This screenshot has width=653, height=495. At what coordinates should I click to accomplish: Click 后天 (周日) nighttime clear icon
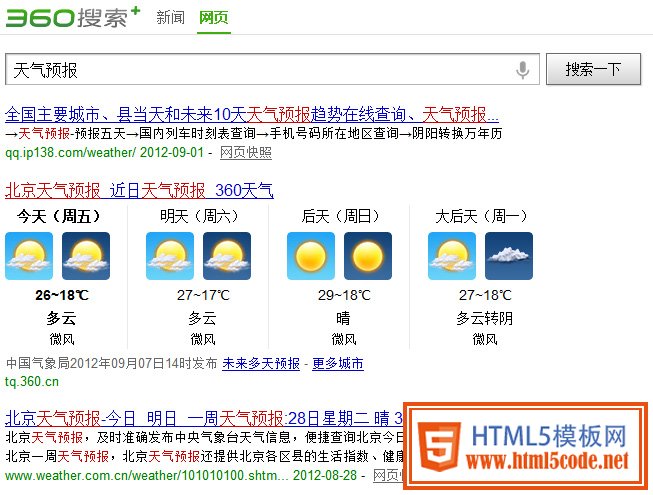click(x=368, y=256)
